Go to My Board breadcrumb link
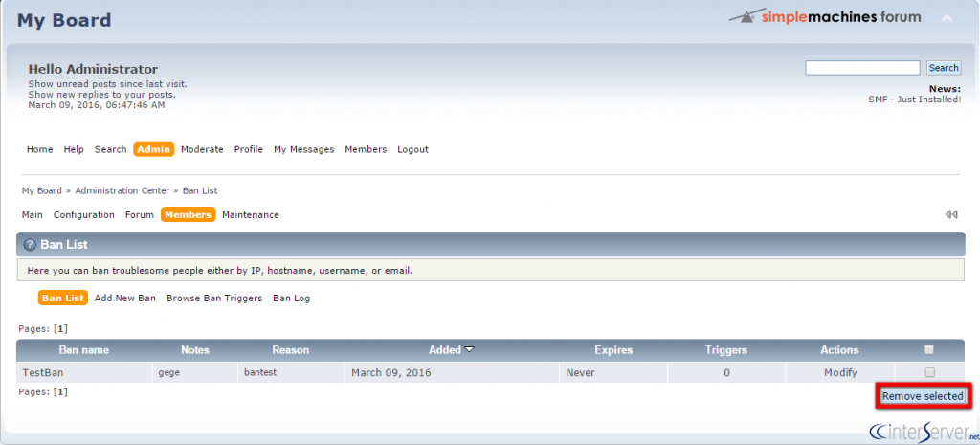 click(42, 190)
